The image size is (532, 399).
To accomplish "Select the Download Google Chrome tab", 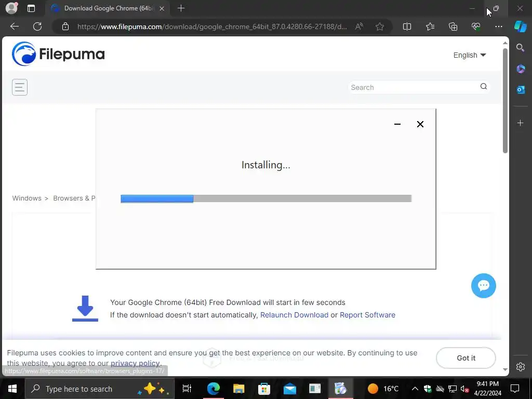I will [x=108, y=8].
